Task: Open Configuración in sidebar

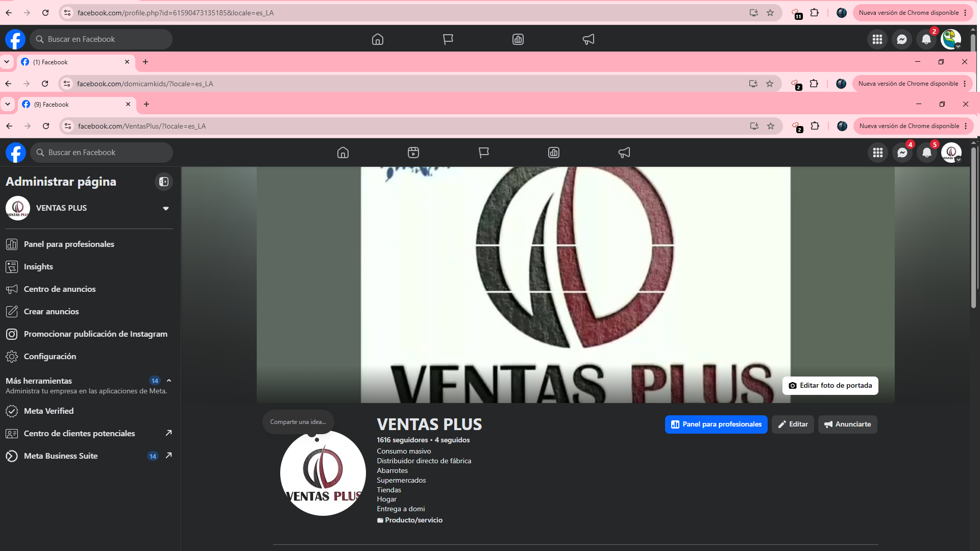Action: pos(89,357)
